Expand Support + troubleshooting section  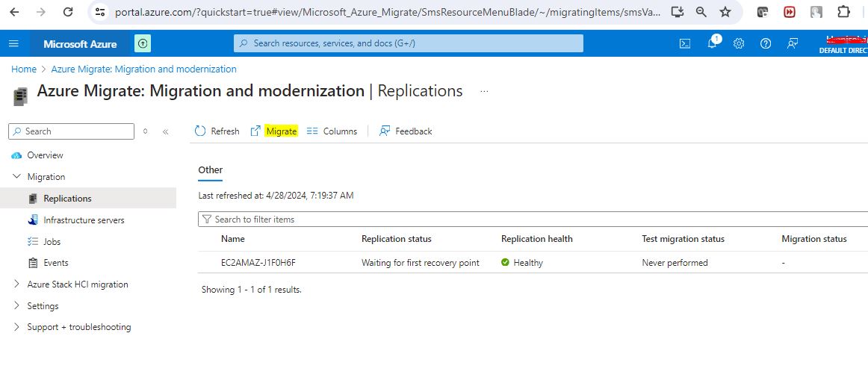(x=17, y=327)
